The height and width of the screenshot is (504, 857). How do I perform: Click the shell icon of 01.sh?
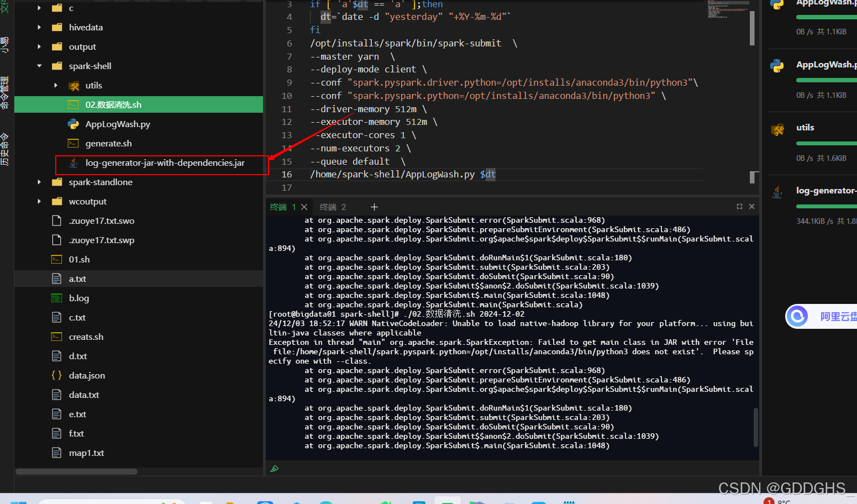[x=56, y=259]
